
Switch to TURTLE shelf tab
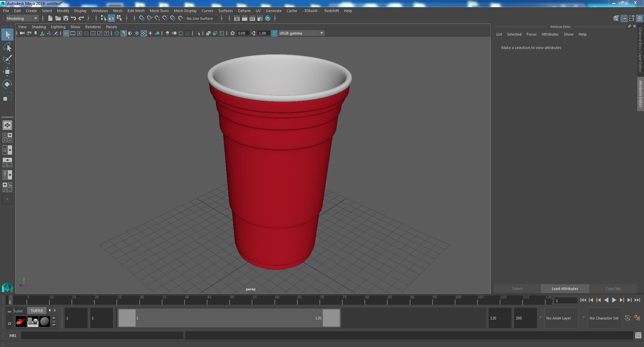pos(37,311)
